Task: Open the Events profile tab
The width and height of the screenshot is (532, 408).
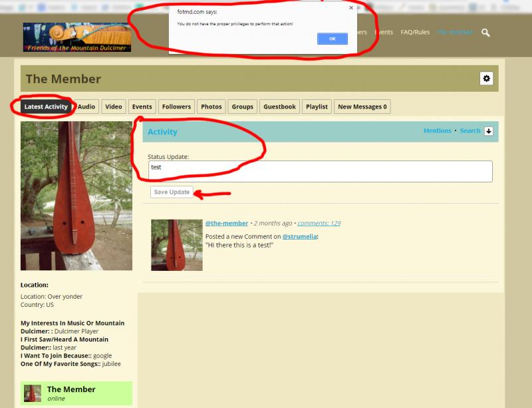Action: click(x=142, y=106)
